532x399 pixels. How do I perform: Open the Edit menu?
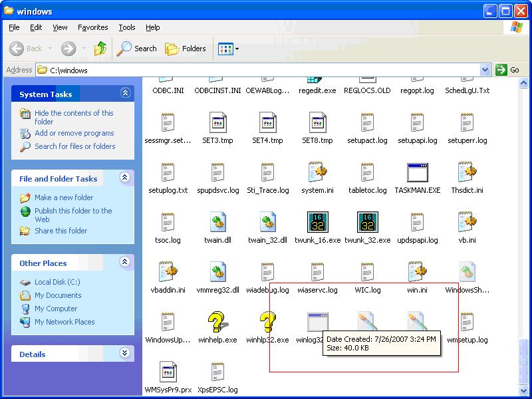(x=36, y=27)
